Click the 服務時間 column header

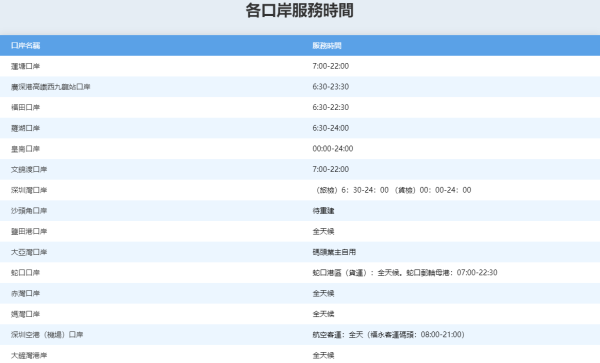click(326, 46)
